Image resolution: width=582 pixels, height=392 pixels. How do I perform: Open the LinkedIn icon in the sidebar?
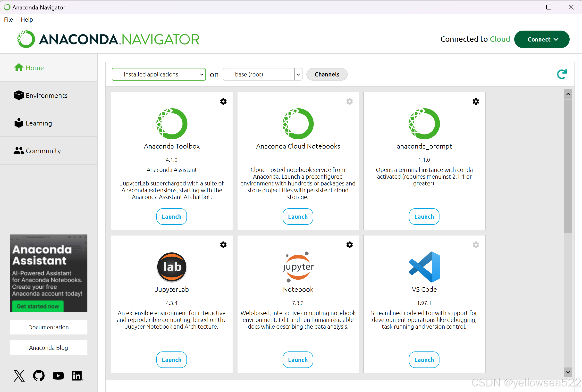(x=77, y=375)
